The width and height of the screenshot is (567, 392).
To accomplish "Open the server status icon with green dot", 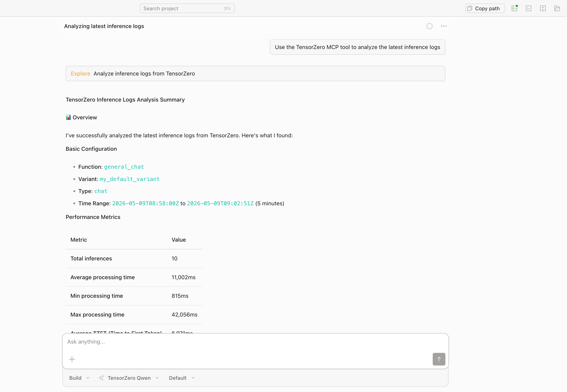I will click(514, 8).
